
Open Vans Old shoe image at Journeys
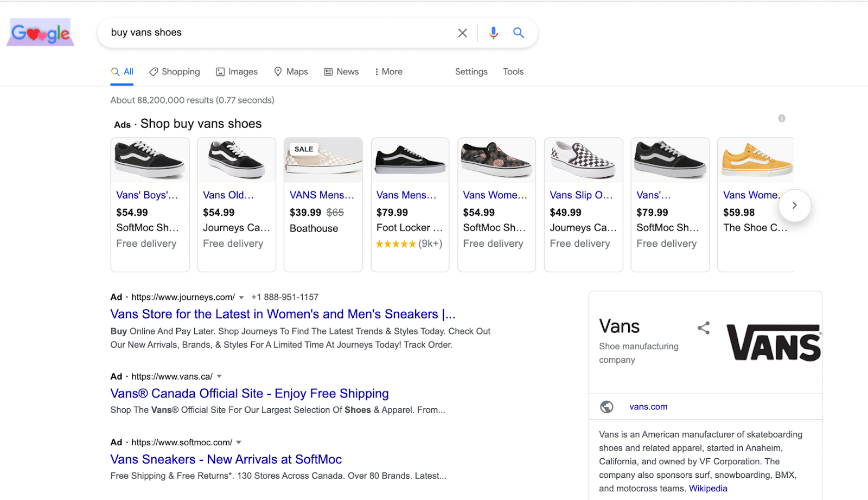[x=237, y=160]
